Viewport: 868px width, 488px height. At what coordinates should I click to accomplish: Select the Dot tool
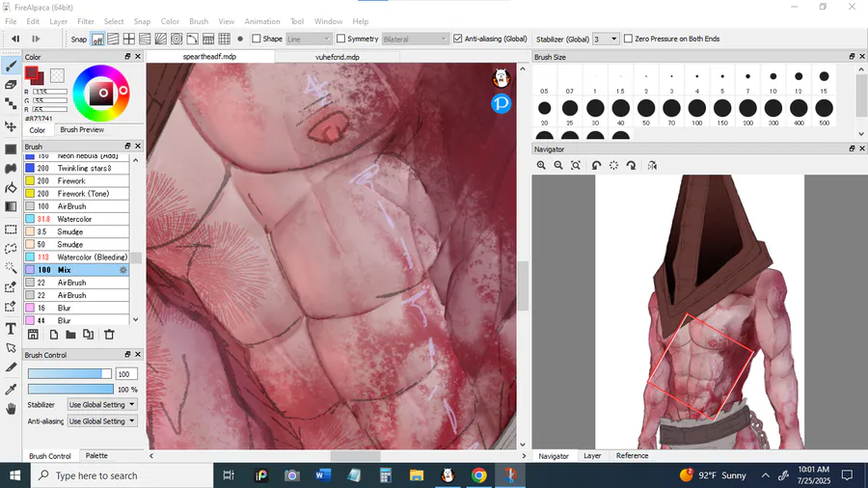click(11, 103)
